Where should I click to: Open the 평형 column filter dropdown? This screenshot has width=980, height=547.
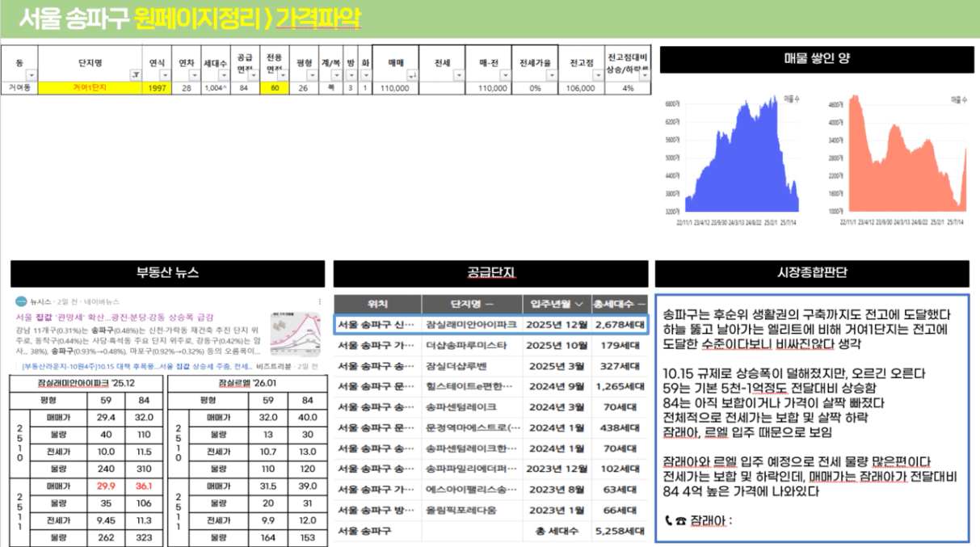pos(313,75)
